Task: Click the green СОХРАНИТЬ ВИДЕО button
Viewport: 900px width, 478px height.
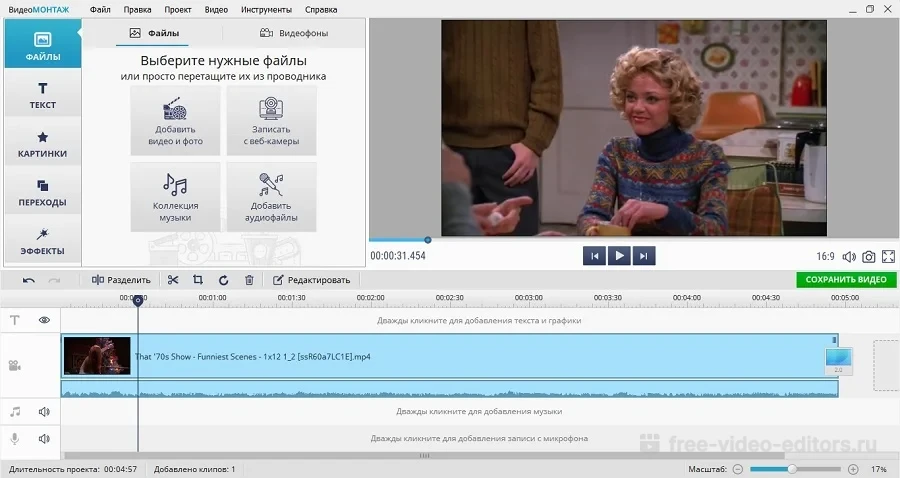Action: click(x=846, y=280)
